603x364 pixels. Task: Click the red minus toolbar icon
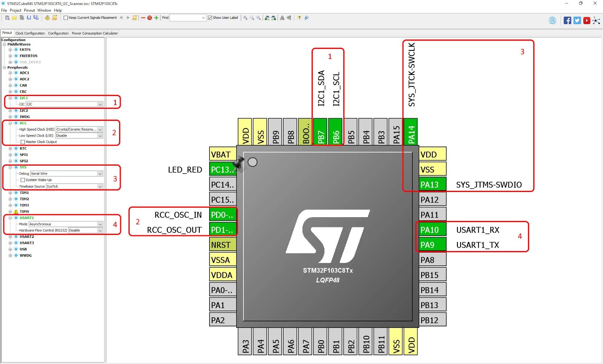tap(143, 18)
